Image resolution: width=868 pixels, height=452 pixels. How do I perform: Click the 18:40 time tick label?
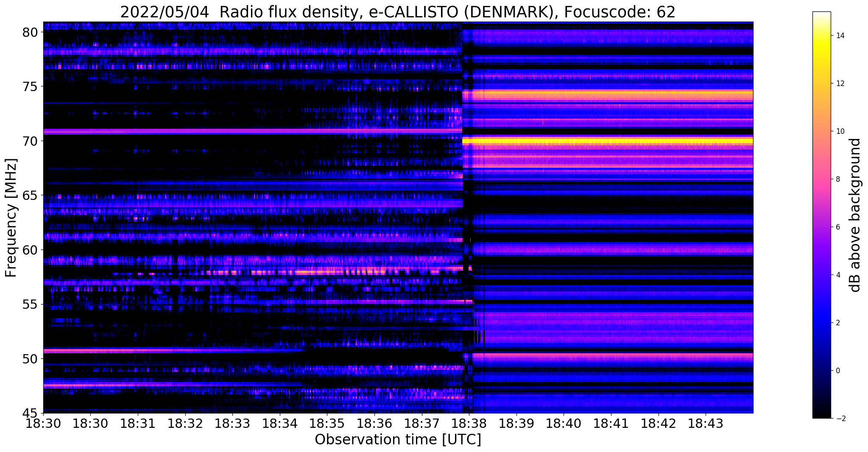[x=564, y=424]
